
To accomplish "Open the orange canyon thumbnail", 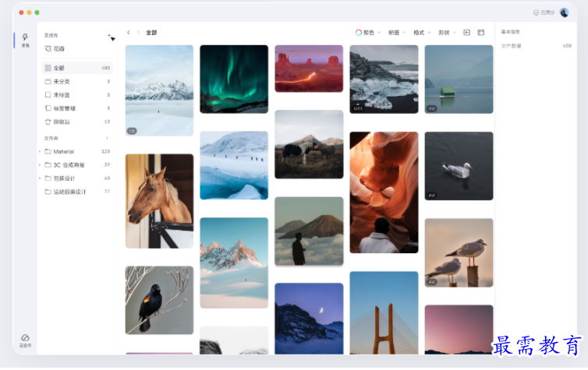I will [384, 192].
